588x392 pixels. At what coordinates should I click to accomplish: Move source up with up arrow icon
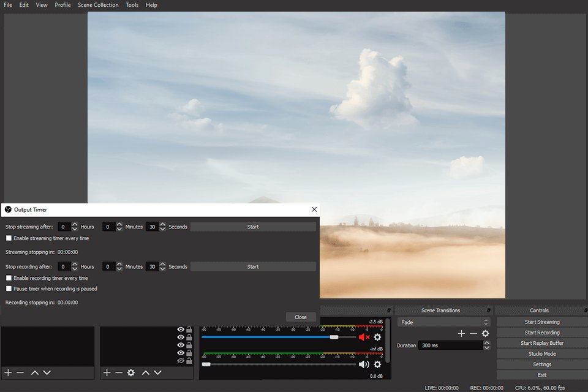tap(146, 372)
